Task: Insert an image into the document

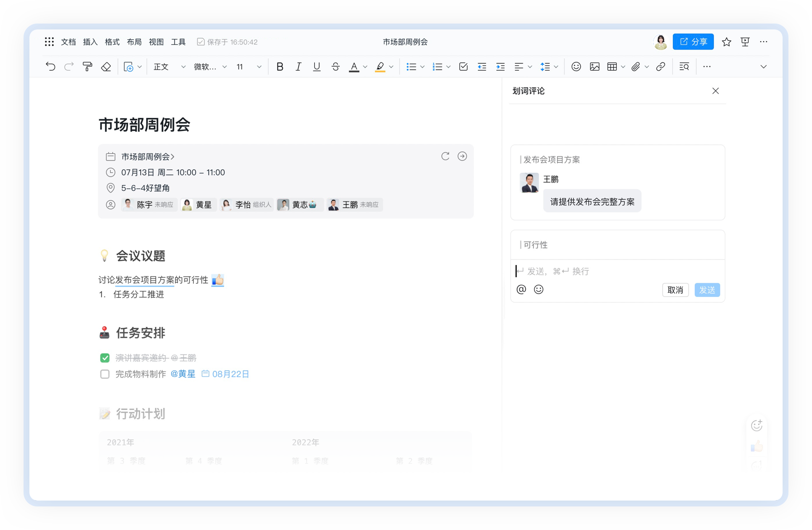Action: pos(594,66)
